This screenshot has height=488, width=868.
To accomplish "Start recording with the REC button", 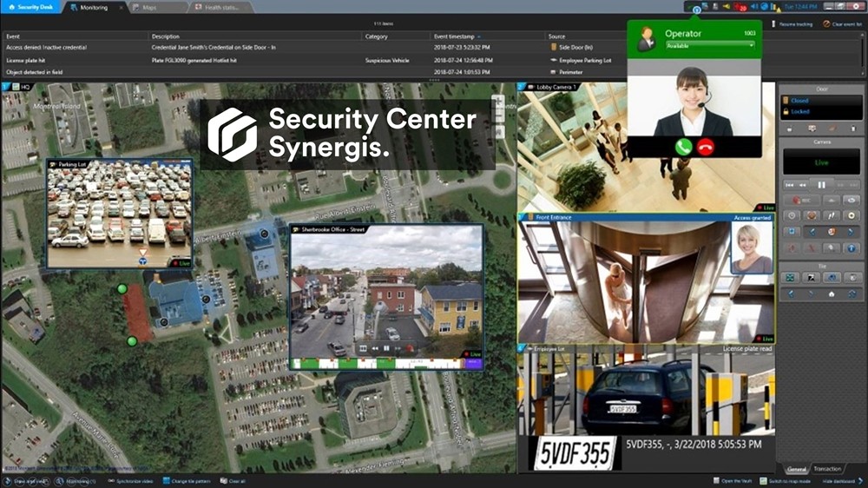I will click(x=800, y=200).
